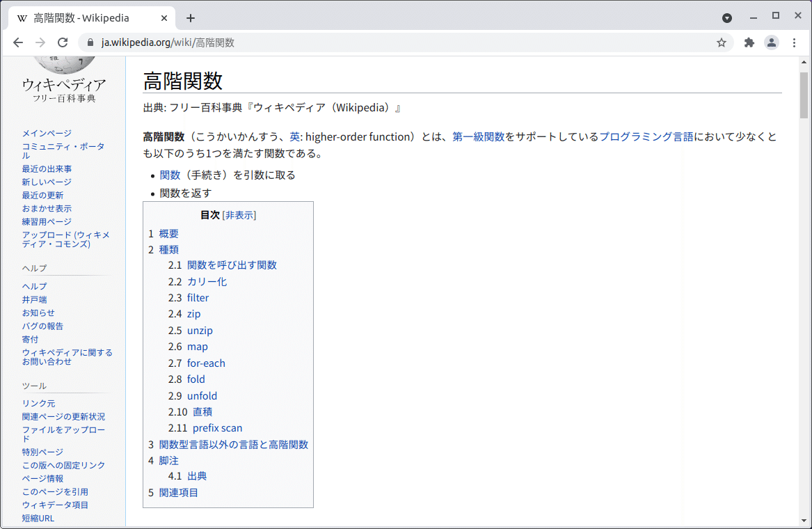Image resolution: width=812 pixels, height=529 pixels.
Task: Click the forward navigation arrow
Action: pyautogui.click(x=40, y=42)
